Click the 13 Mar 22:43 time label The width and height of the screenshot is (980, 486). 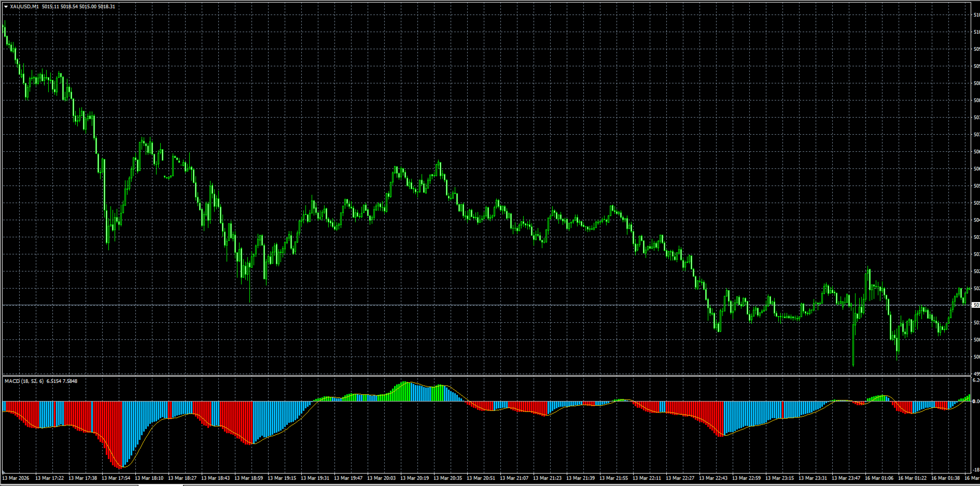(x=713, y=478)
